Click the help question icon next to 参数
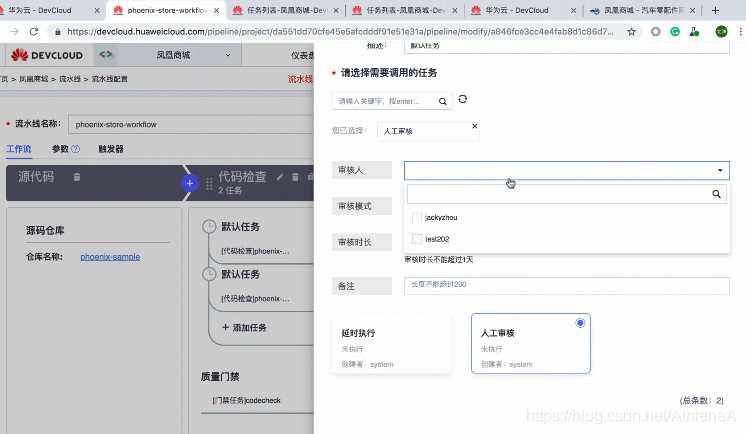Screen dimensions: 746x434 click(x=75, y=149)
